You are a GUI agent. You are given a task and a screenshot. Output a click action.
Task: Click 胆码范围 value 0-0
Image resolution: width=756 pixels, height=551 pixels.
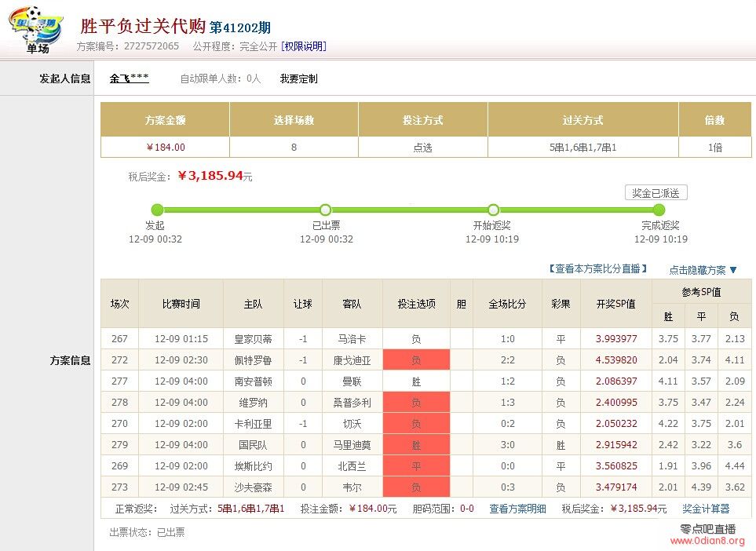click(x=467, y=509)
